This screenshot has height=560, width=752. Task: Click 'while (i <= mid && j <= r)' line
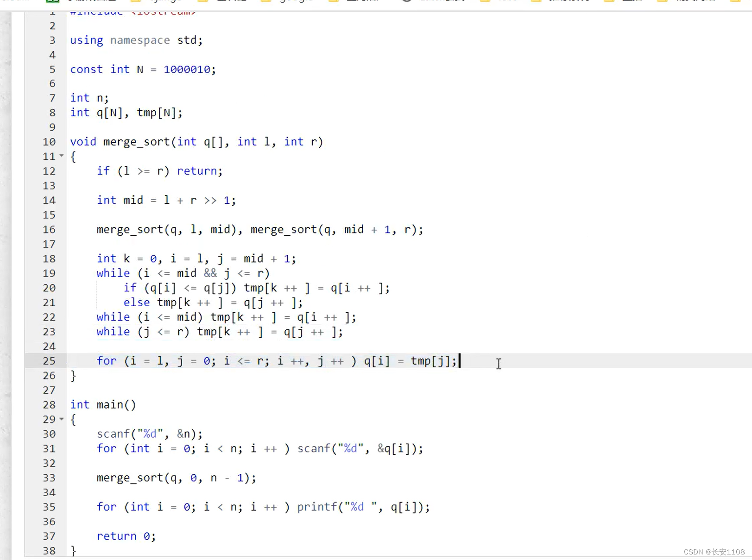point(183,273)
